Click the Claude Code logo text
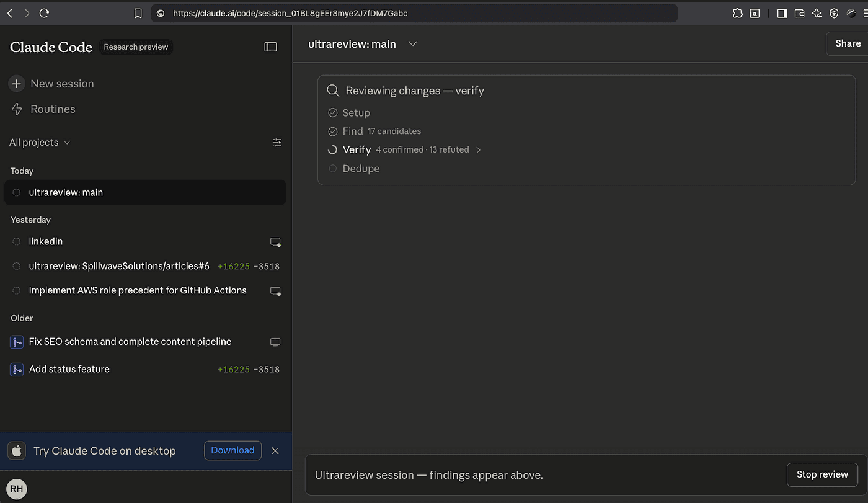 click(51, 47)
